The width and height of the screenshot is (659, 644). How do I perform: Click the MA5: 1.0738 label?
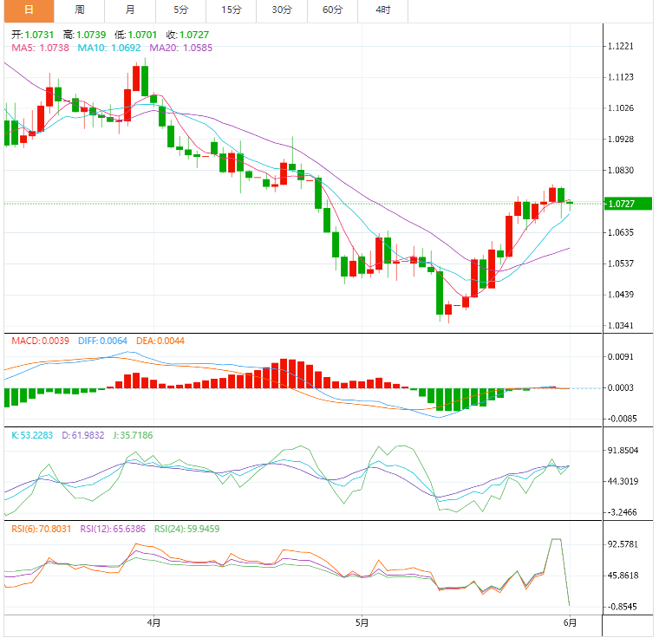[x=41, y=48]
